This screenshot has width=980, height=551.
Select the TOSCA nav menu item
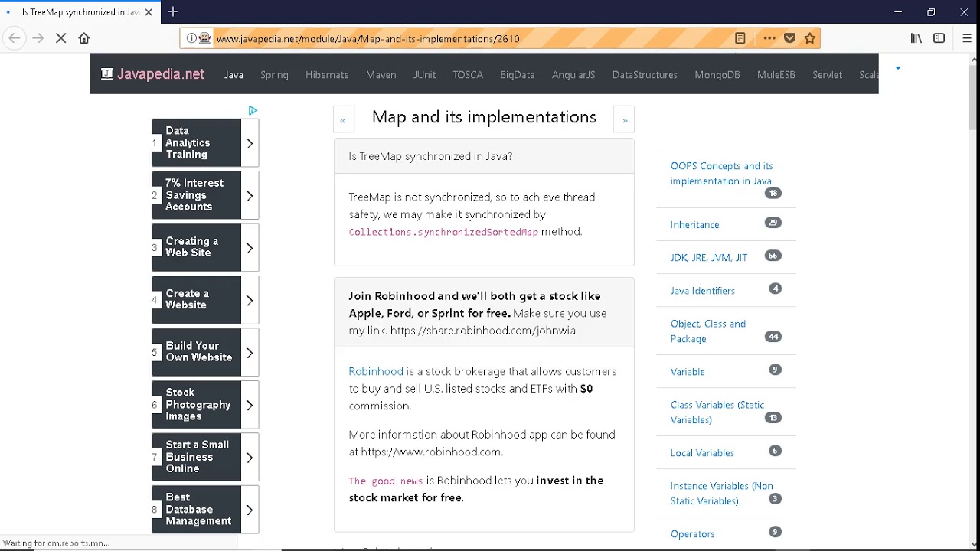[x=468, y=74]
